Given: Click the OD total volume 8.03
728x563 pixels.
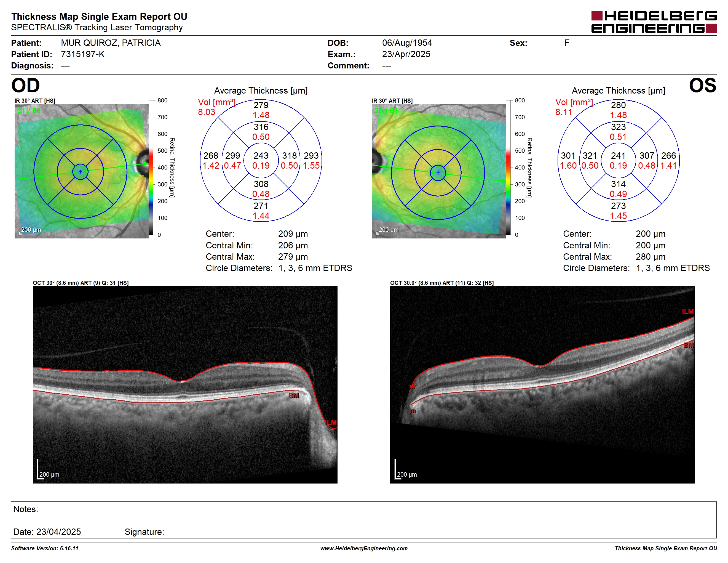Looking at the screenshot, I should [207, 112].
